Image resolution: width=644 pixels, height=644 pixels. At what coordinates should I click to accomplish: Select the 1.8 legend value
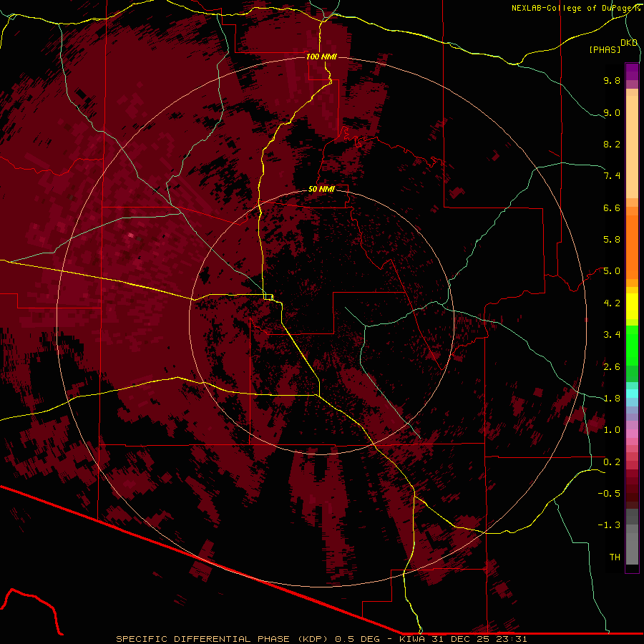tap(612, 399)
